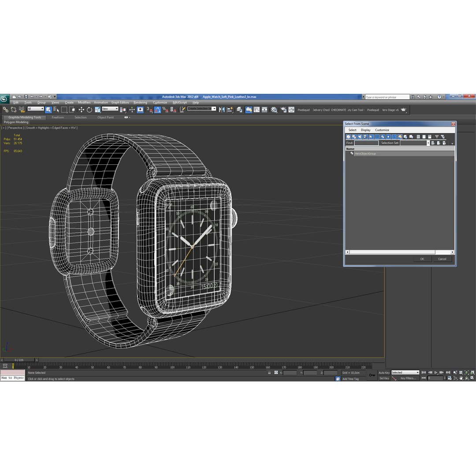Activate the Select Object tool
Viewport: 476px width, 476px height.
[x=48, y=110]
